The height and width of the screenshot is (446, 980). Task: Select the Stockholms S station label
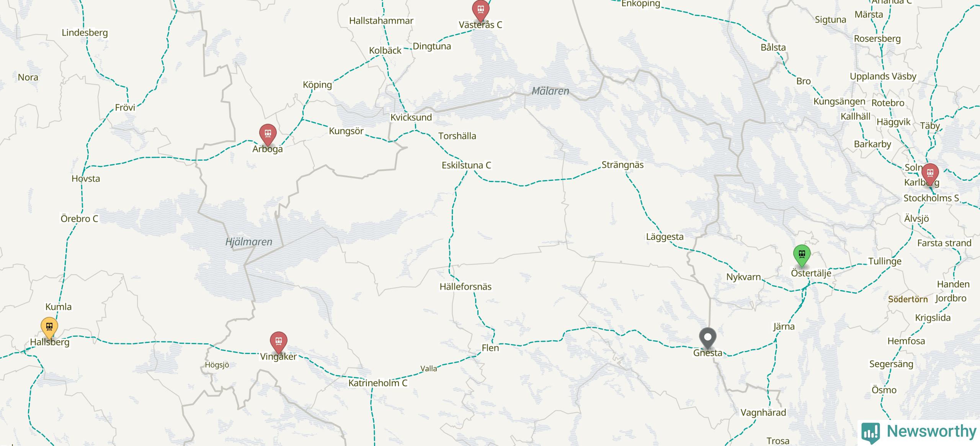[931, 198]
